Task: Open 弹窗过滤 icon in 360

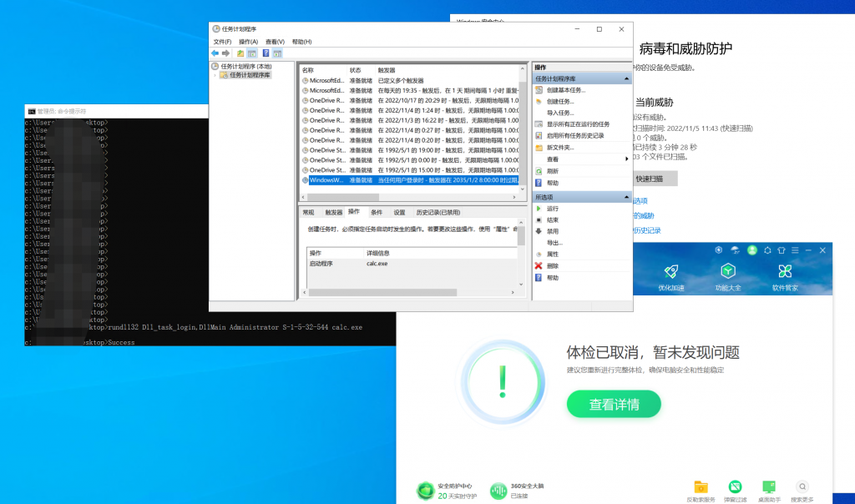Action: point(735,486)
